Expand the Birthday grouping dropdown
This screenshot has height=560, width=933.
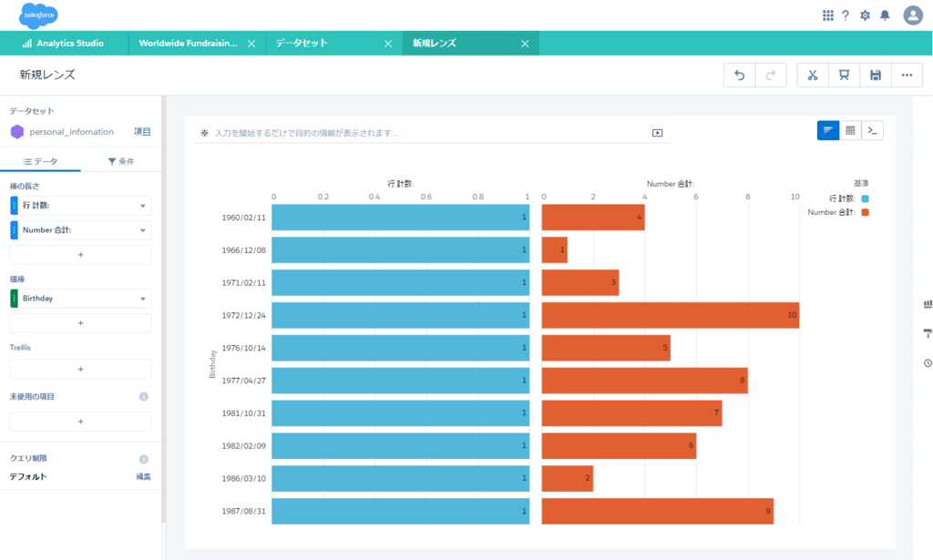143,299
